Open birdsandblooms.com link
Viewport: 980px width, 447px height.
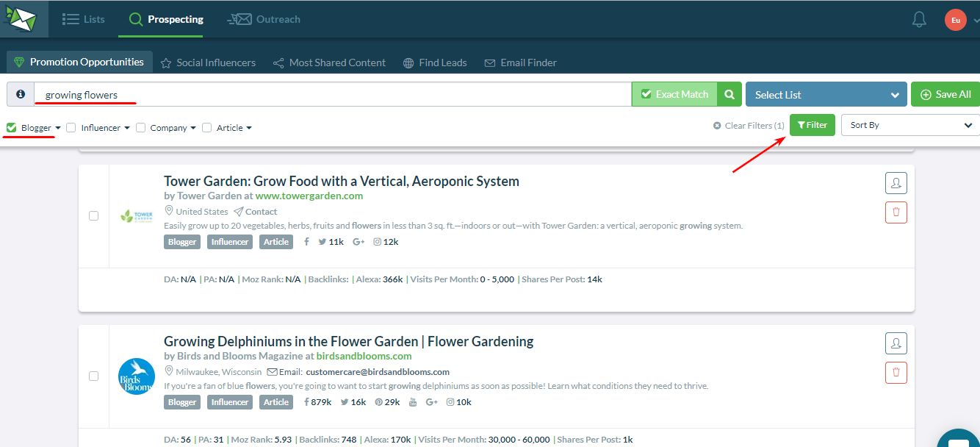pyautogui.click(x=364, y=356)
